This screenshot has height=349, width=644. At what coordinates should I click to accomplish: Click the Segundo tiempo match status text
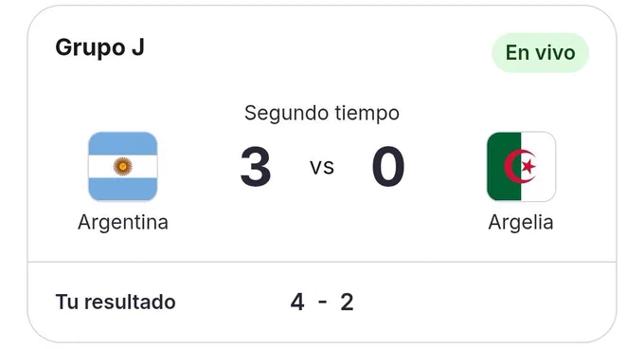coord(322,113)
